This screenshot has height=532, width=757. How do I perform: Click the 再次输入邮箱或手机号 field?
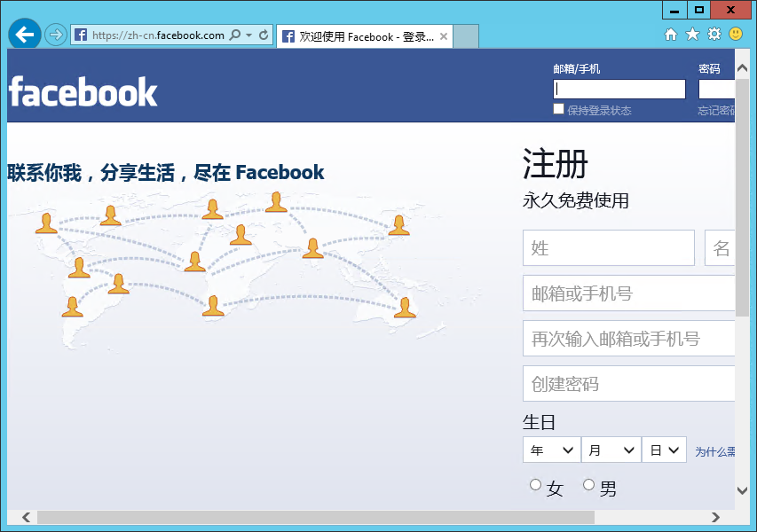[628, 339]
